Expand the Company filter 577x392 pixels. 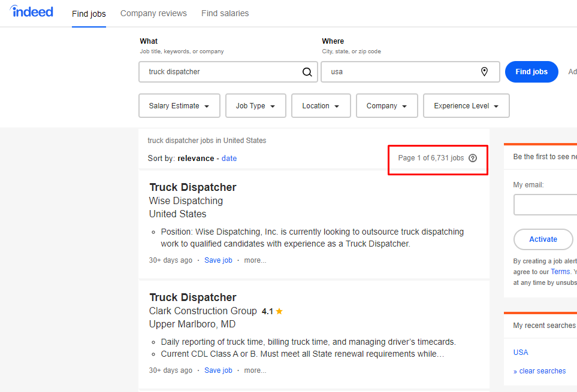386,106
